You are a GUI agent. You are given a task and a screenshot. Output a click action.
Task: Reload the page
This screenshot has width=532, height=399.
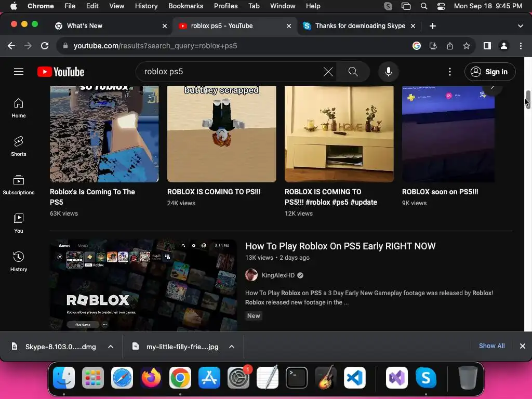pos(45,46)
